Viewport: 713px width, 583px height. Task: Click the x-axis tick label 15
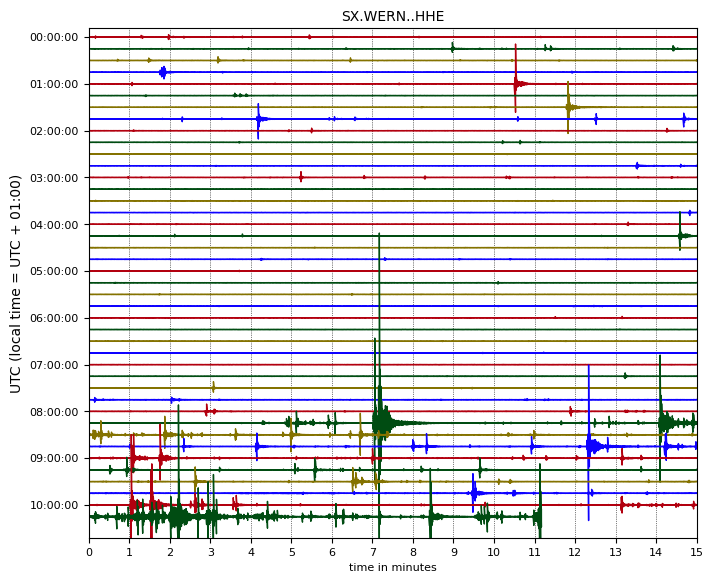coord(697,553)
